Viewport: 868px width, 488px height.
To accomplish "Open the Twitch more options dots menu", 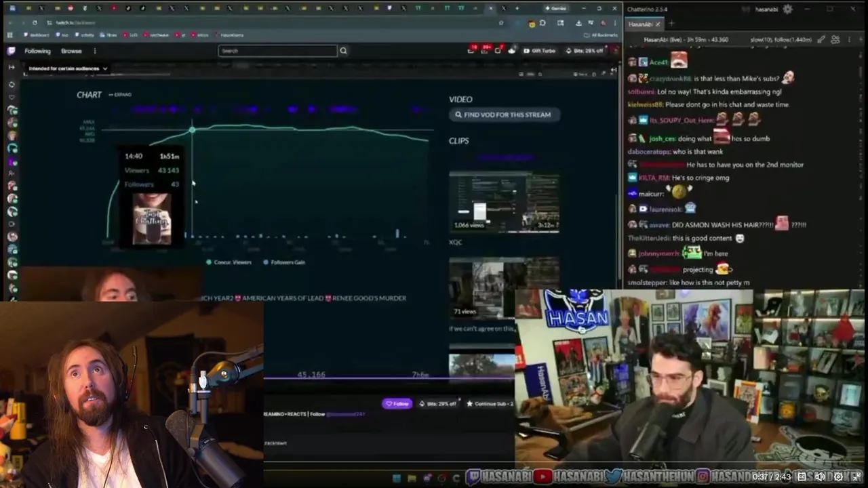I will (x=95, y=51).
